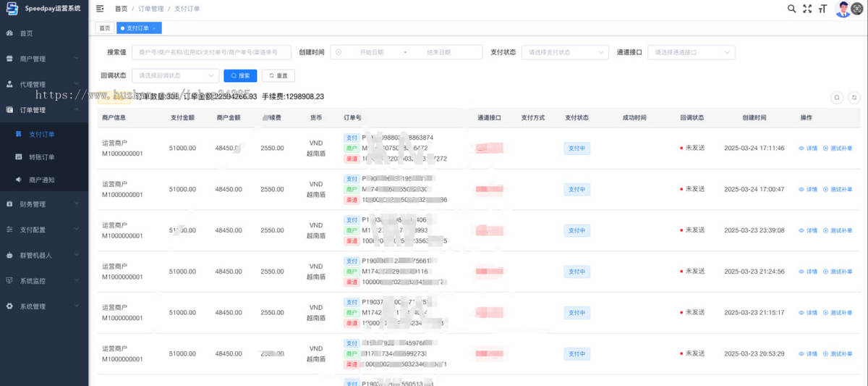Viewport: 868px width, 386px height.
Task: Click the 结束日期 end date field
Action: (438, 52)
